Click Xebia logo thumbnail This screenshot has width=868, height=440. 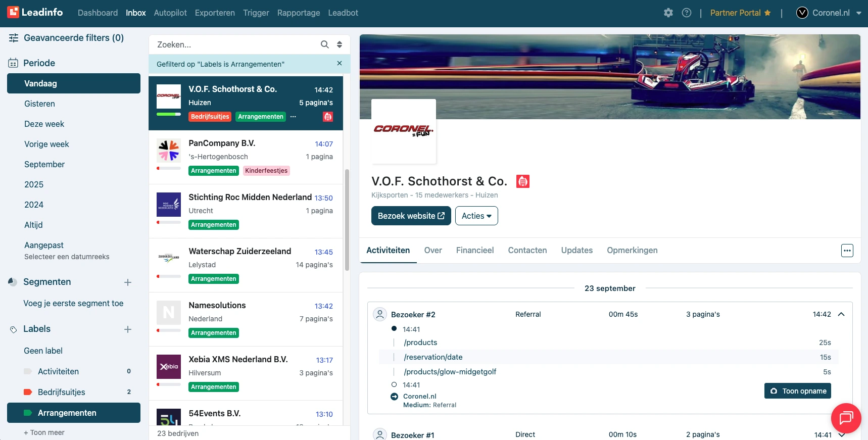point(169,367)
